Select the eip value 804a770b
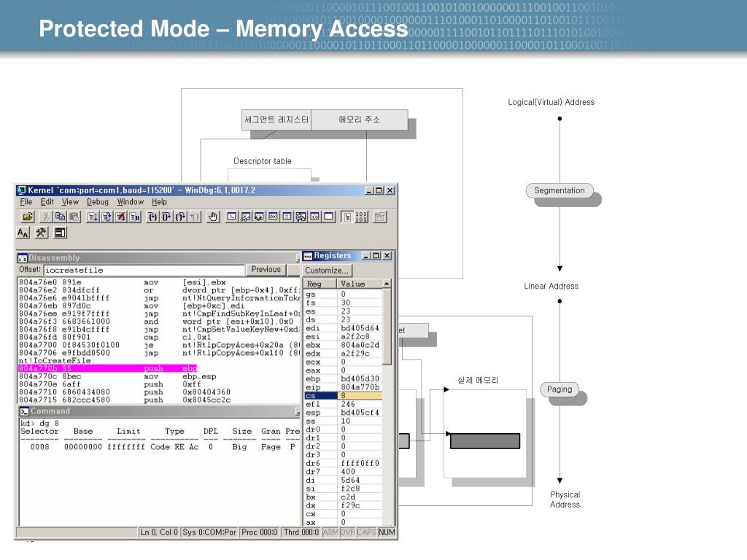The width and height of the screenshot is (747, 560). click(x=360, y=387)
